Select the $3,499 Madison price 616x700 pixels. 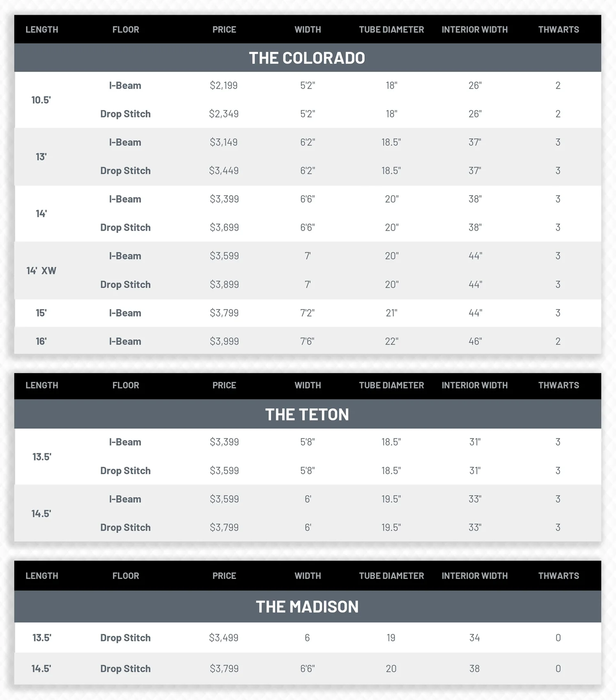(x=224, y=638)
